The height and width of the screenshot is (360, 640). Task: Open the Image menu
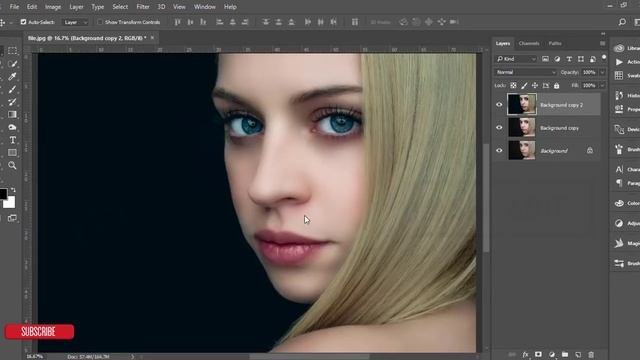53,7
